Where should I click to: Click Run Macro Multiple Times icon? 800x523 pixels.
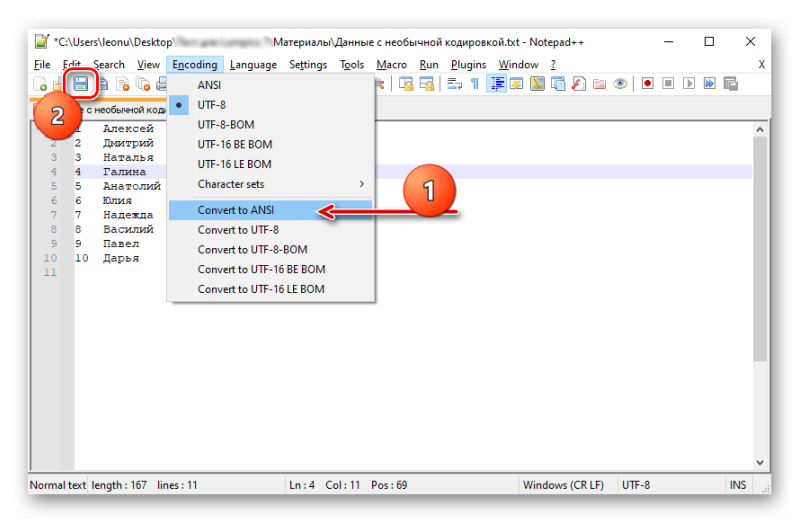709,83
